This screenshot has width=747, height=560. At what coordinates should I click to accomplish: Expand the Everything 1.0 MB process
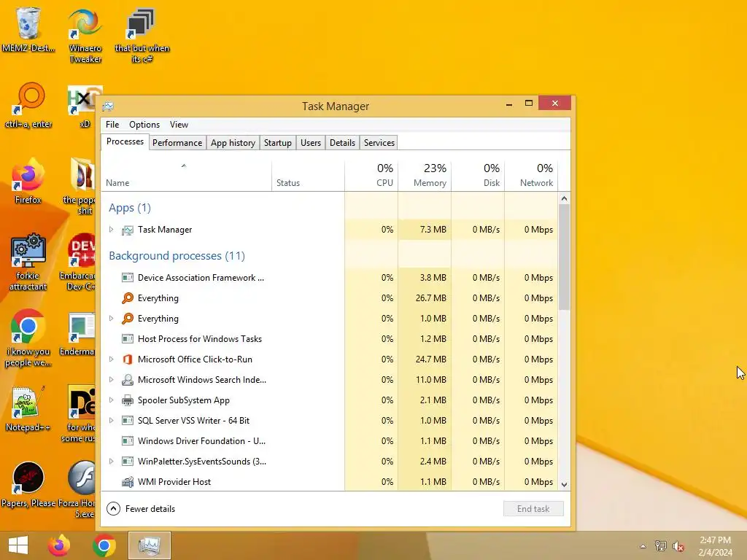click(x=111, y=319)
